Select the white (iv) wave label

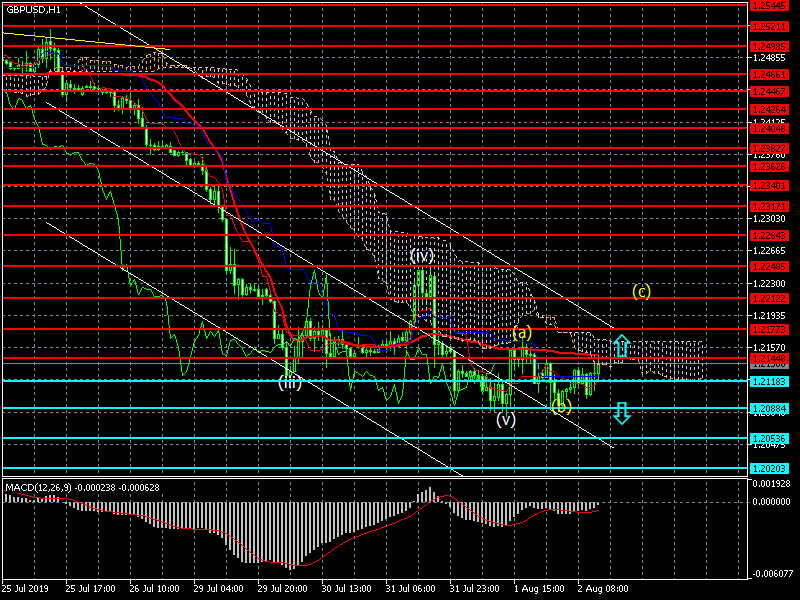(422, 256)
